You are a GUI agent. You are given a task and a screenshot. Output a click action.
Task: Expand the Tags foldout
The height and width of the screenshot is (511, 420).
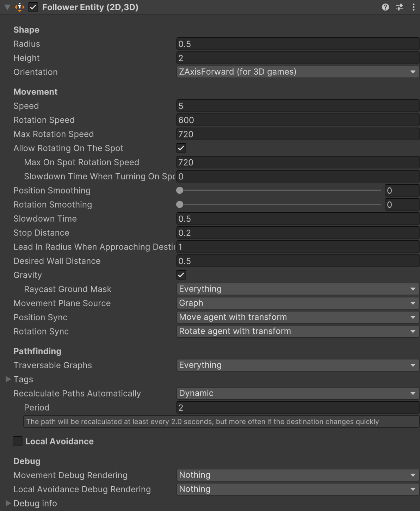[8, 380]
